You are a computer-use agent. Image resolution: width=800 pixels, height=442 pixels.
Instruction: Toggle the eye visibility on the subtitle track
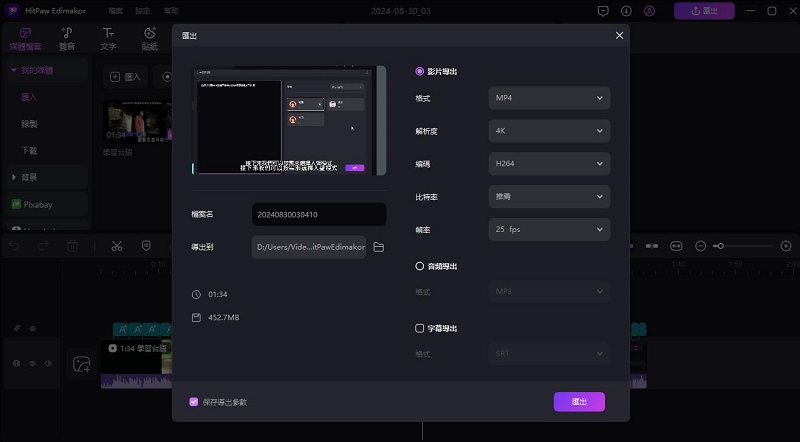point(33,329)
